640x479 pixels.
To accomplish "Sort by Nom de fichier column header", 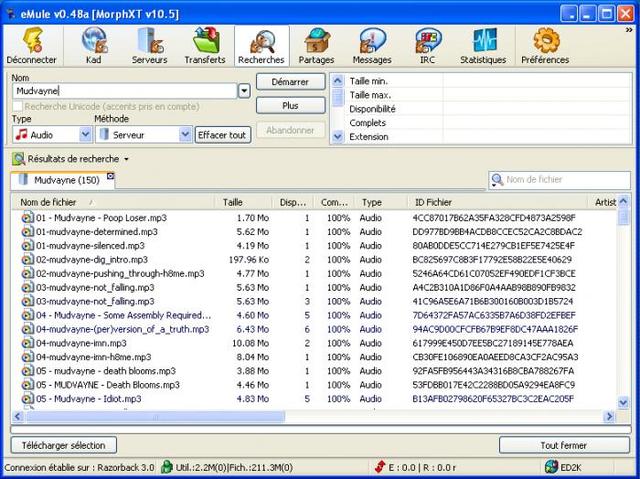I will (113, 202).
